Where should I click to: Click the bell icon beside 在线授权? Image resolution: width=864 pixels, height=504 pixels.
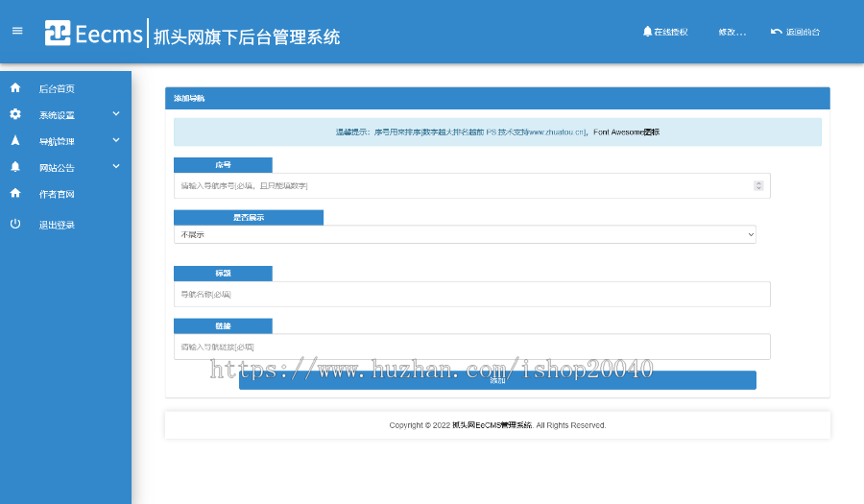pyautogui.click(x=647, y=32)
